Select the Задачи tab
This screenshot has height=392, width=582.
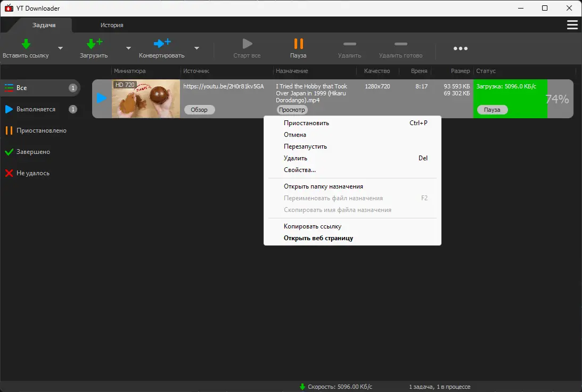point(44,25)
